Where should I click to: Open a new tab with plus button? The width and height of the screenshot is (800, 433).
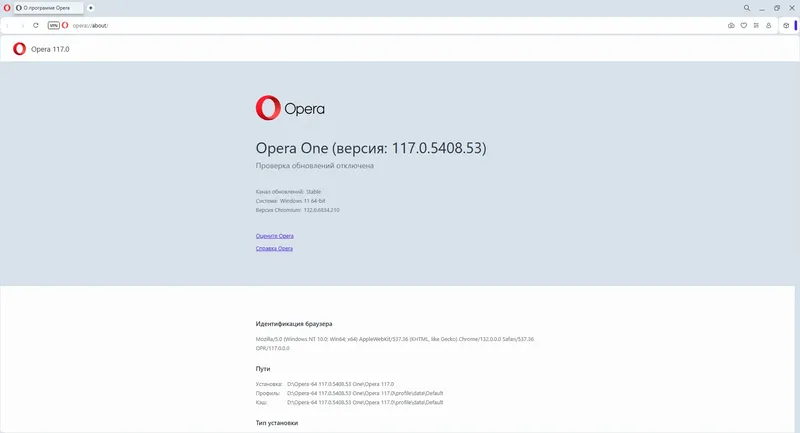(x=91, y=8)
